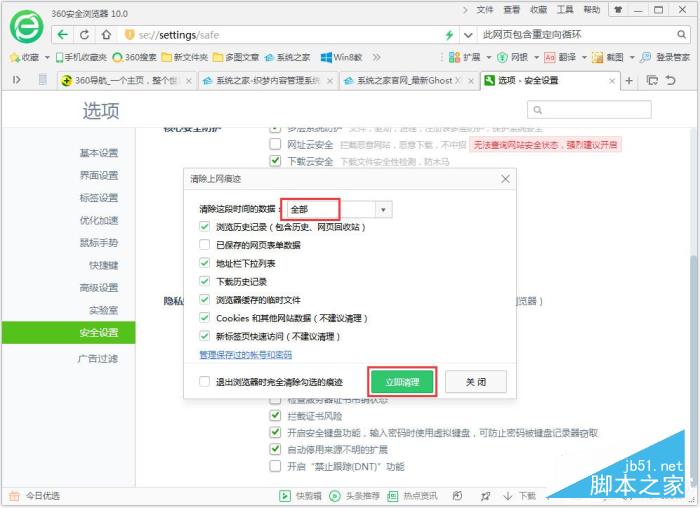Open the 收藏 menu in title bar
Image resolution: width=700 pixels, height=508 pixels.
click(538, 9)
